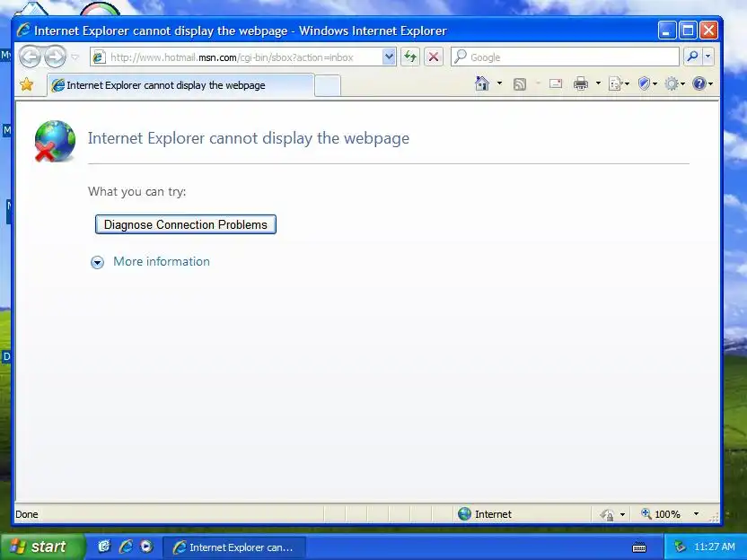Print the page with printer icon

point(581,83)
